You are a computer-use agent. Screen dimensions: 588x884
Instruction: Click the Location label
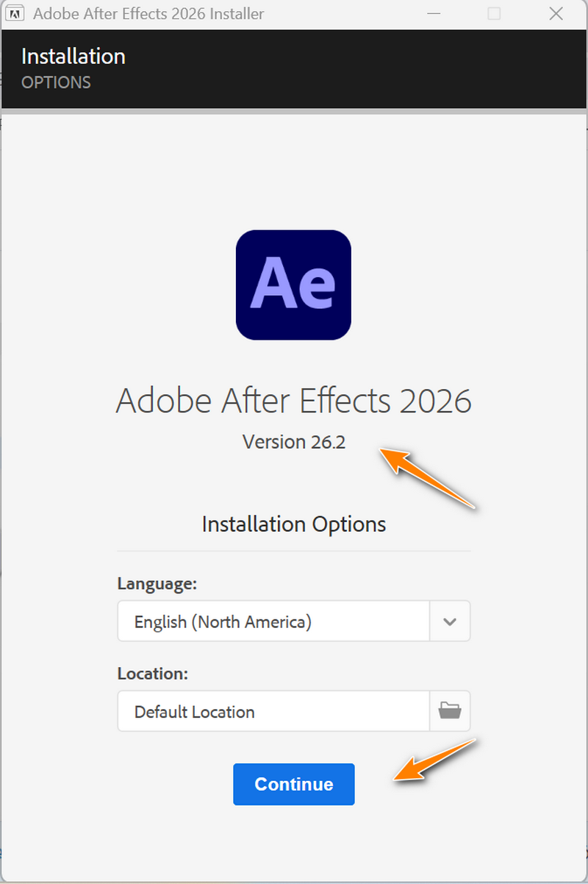[153, 674]
